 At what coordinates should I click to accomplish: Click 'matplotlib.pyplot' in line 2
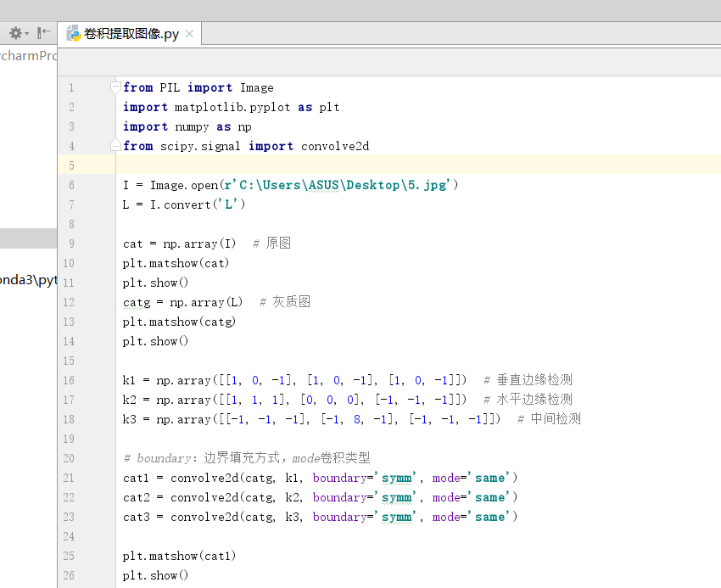click(x=232, y=107)
